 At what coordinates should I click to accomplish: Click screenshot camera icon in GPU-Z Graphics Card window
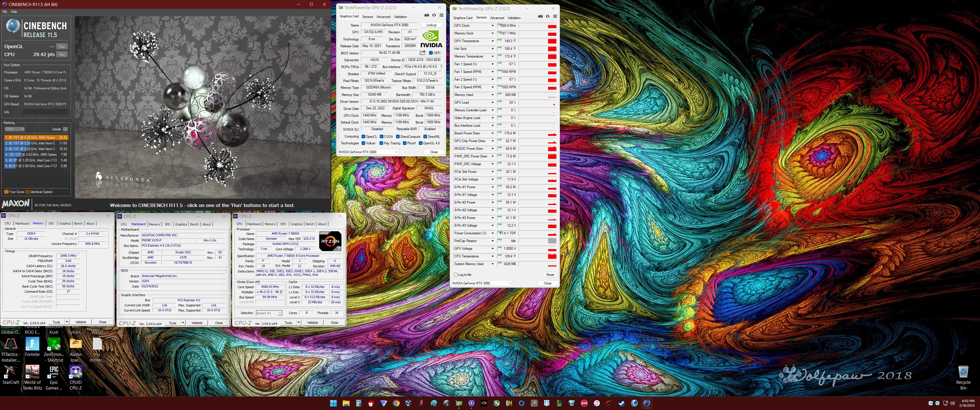tap(426, 15)
